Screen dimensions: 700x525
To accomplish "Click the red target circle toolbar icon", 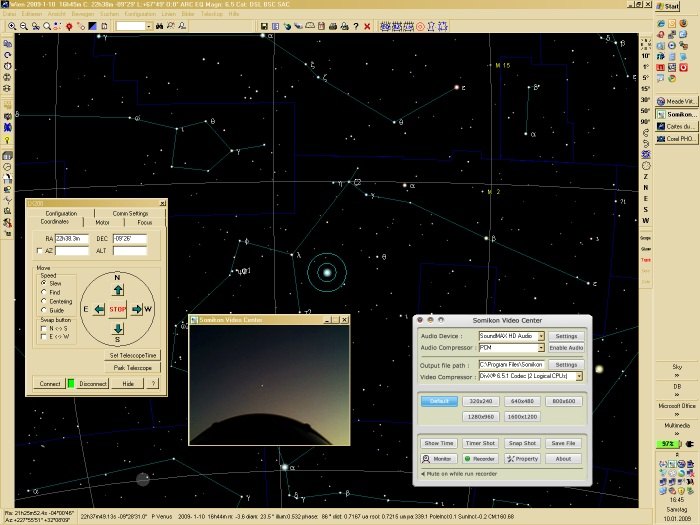I will click(420, 26).
